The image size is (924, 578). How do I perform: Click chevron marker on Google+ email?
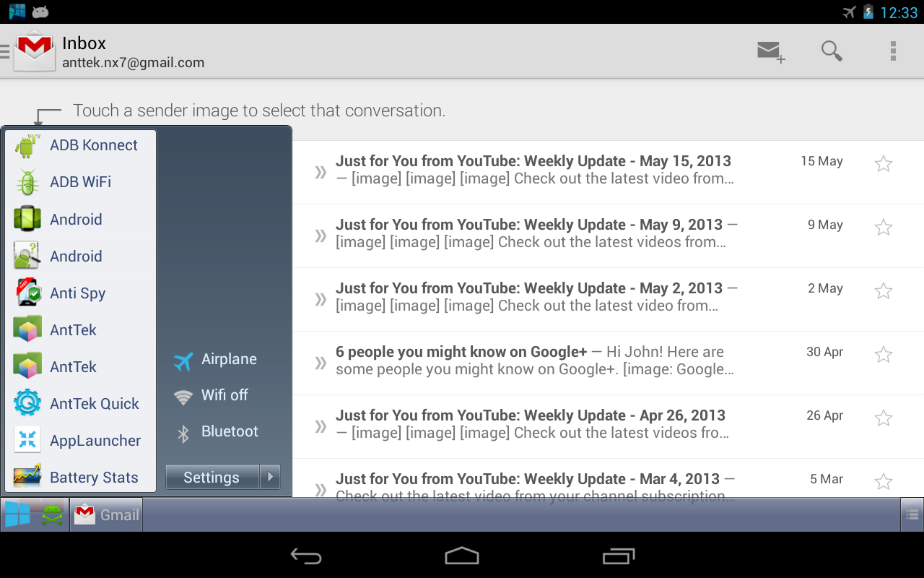point(321,363)
